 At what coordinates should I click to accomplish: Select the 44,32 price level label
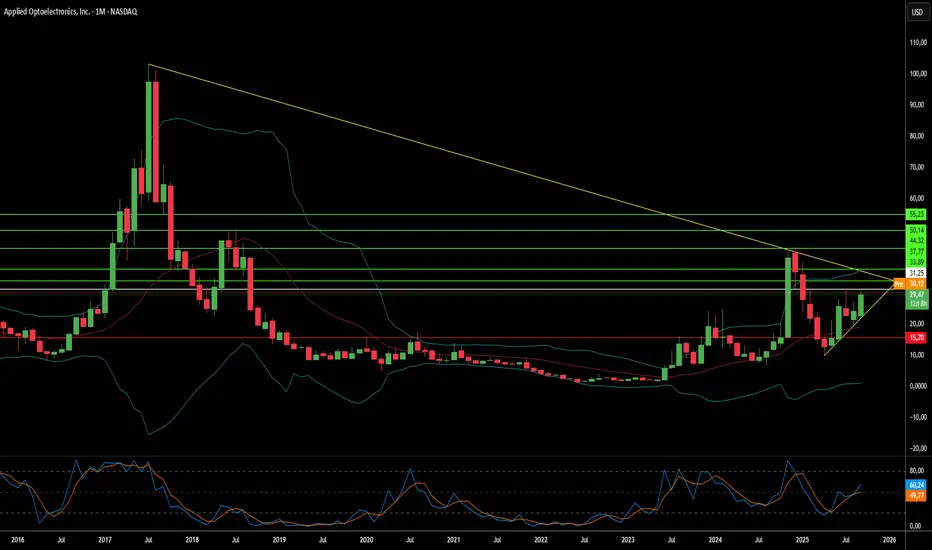click(x=915, y=240)
